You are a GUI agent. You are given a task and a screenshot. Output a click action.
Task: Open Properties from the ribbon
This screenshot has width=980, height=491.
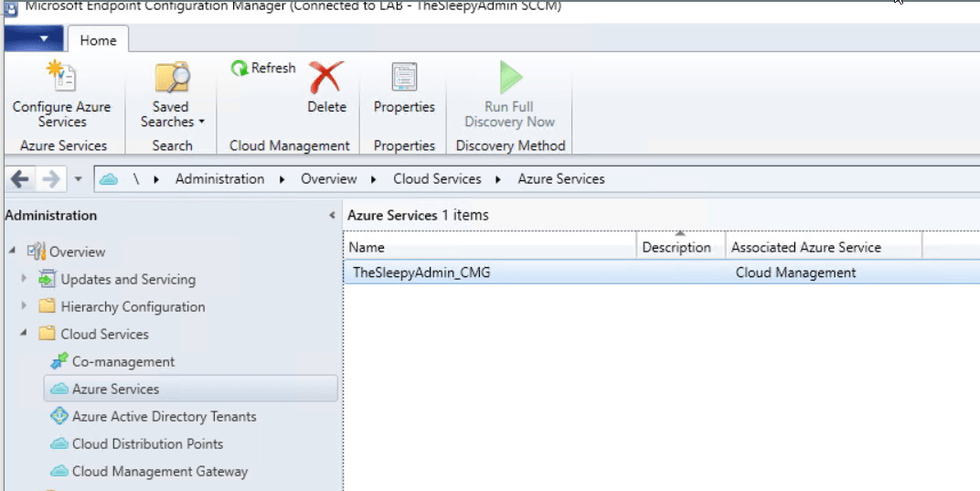tap(404, 79)
